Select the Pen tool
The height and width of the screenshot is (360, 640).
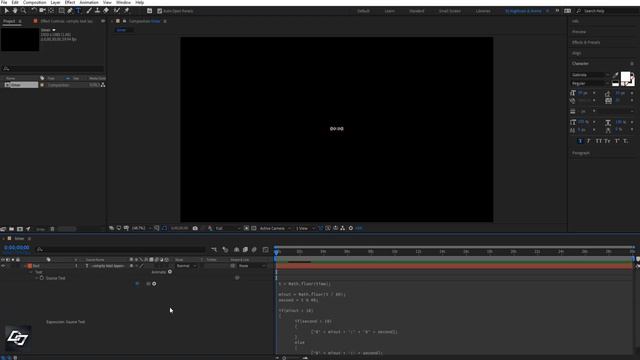70,11
